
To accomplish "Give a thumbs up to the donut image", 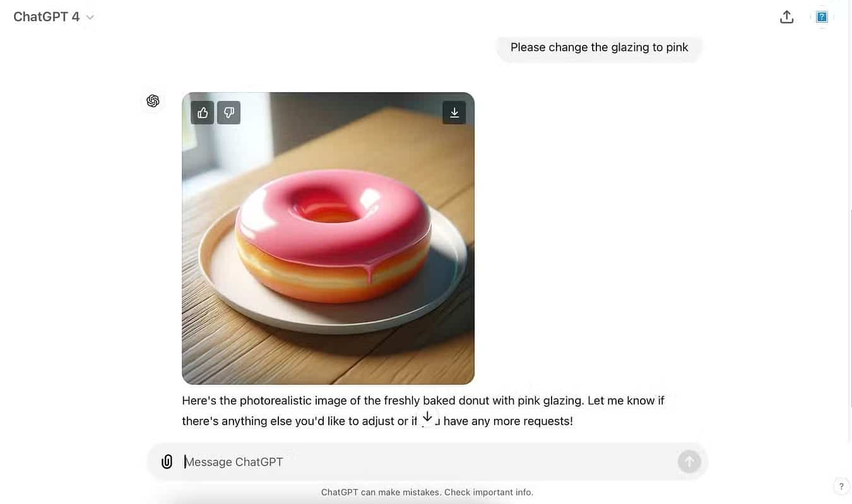I will [203, 112].
